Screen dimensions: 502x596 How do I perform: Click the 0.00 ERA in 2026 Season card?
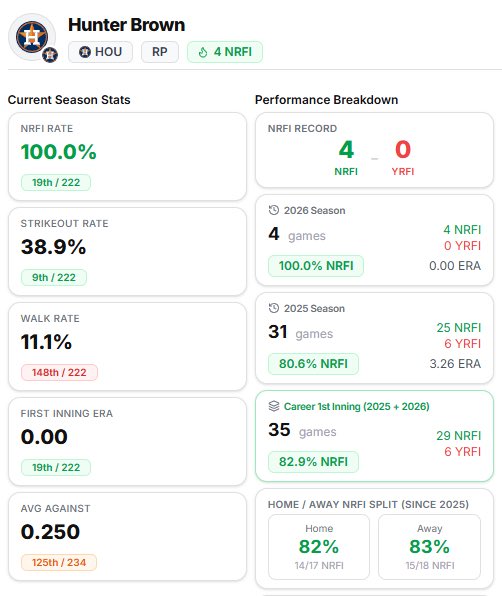(x=455, y=266)
